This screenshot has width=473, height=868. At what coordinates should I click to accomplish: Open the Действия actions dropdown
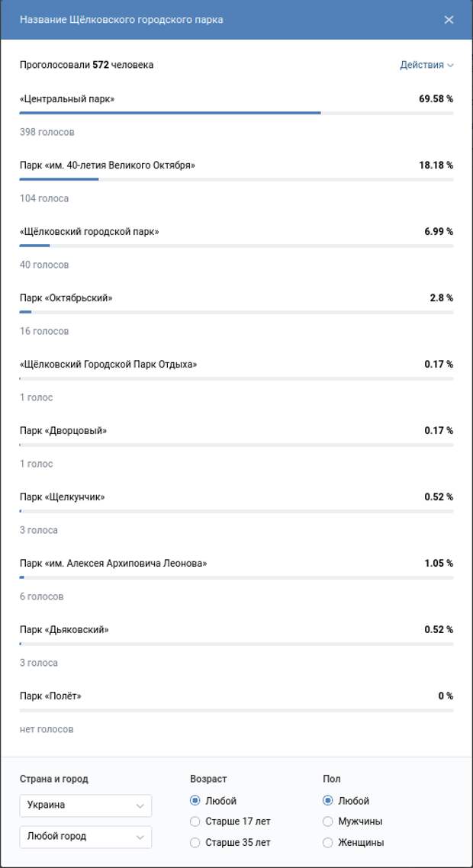pyautogui.click(x=426, y=65)
